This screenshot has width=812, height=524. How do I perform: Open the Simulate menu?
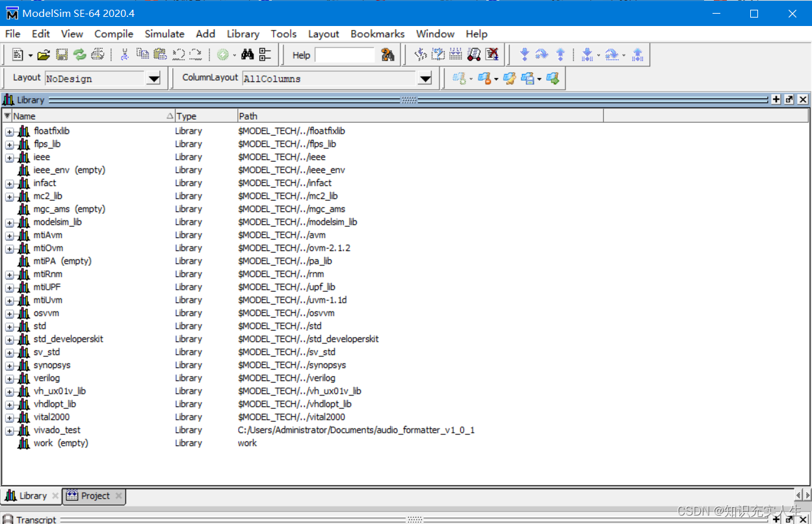pyautogui.click(x=164, y=34)
